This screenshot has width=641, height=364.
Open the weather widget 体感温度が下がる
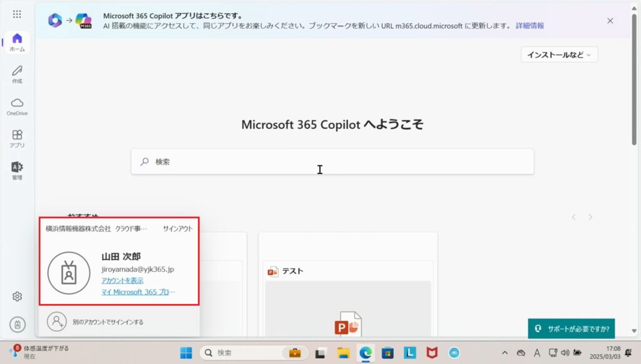pyautogui.click(x=39, y=352)
